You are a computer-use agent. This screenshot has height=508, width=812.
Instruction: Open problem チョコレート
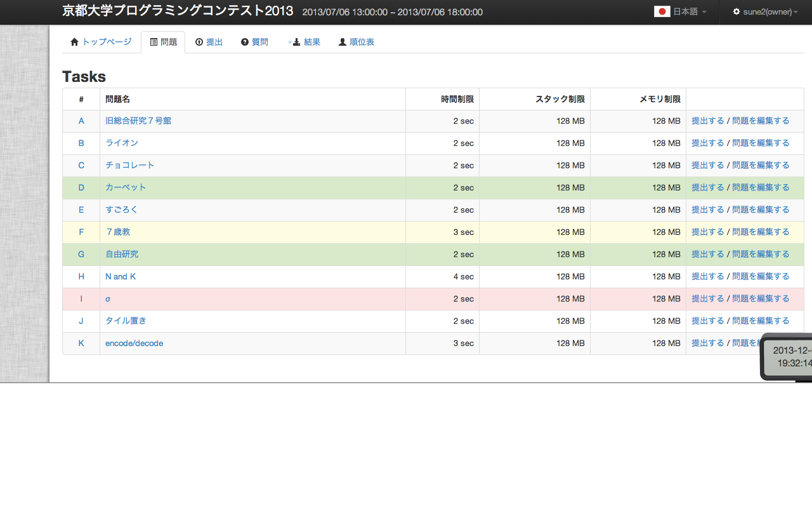(130, 165)
